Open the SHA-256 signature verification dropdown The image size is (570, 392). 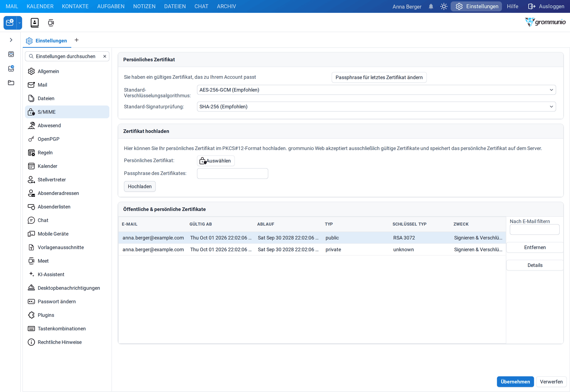pyautogui.click(x=376, y=107)
